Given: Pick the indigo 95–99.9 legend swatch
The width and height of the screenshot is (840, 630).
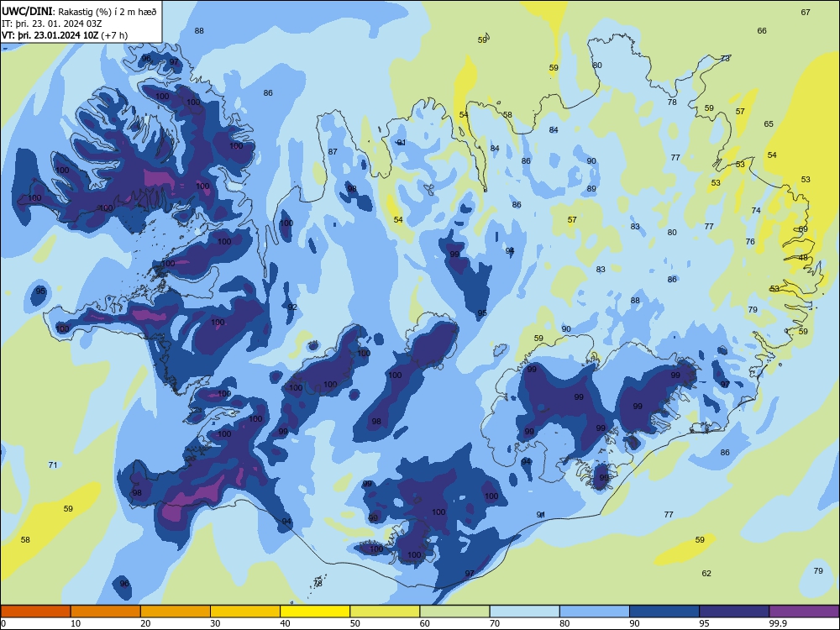Looking at the screenshot, I should point(734,612).
